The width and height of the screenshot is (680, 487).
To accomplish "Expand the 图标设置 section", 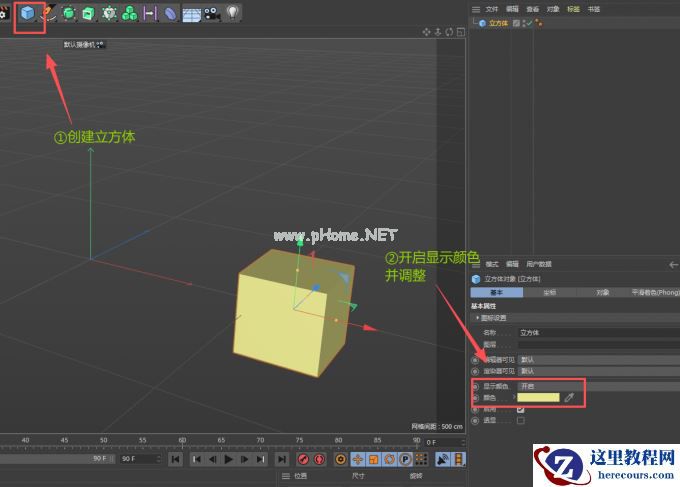I will tap(495, 317).
